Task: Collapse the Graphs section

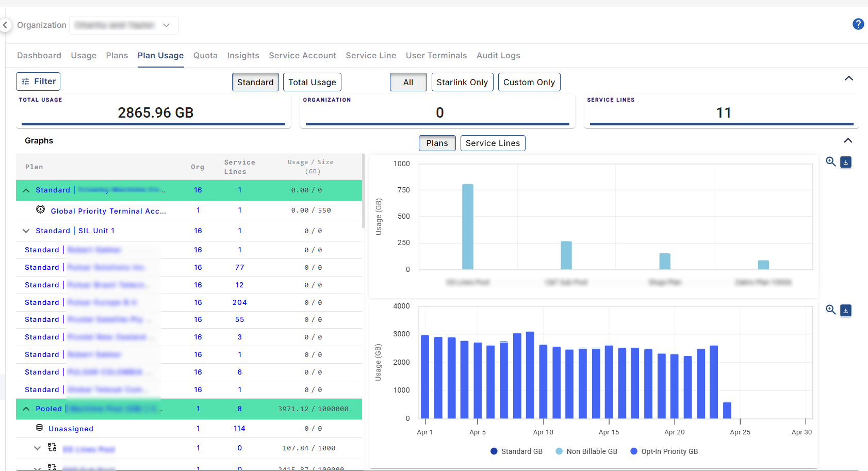Action: [x=848, y=140]
